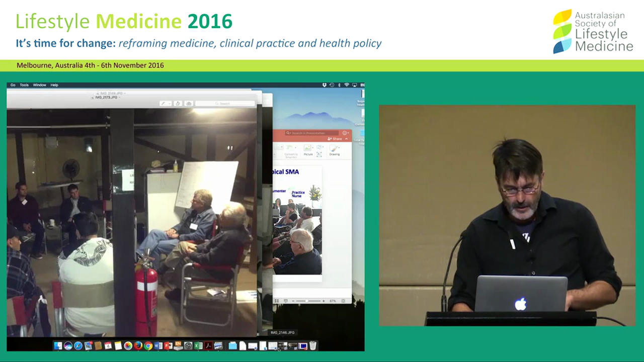This screenshot has width=644, height=362.
Task: Click the rotate icon in Preview toolbar
Action: (178, 104)
